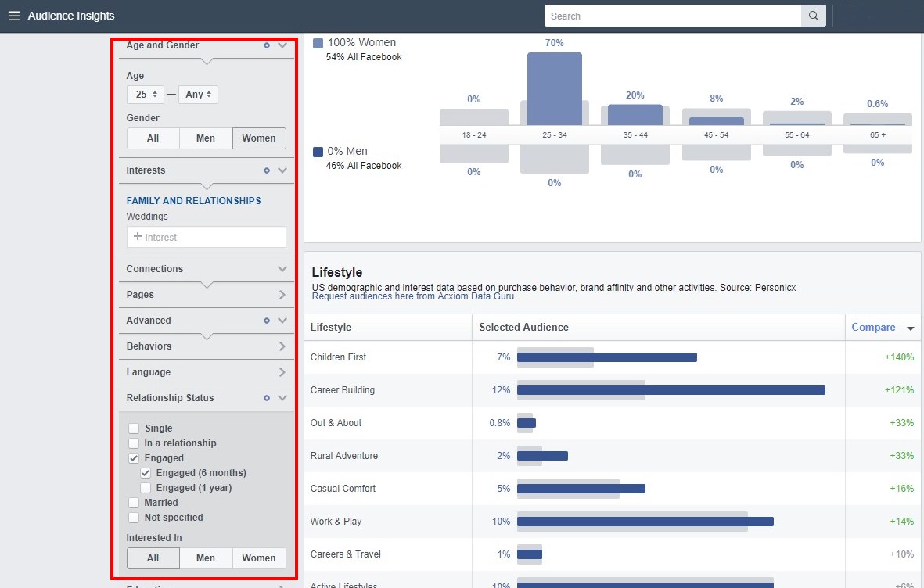Uncheck the Engaged (6 months) checkbox
Image resolution: width=924 pixels, height=588 pixels.
[x=146, y=472]
